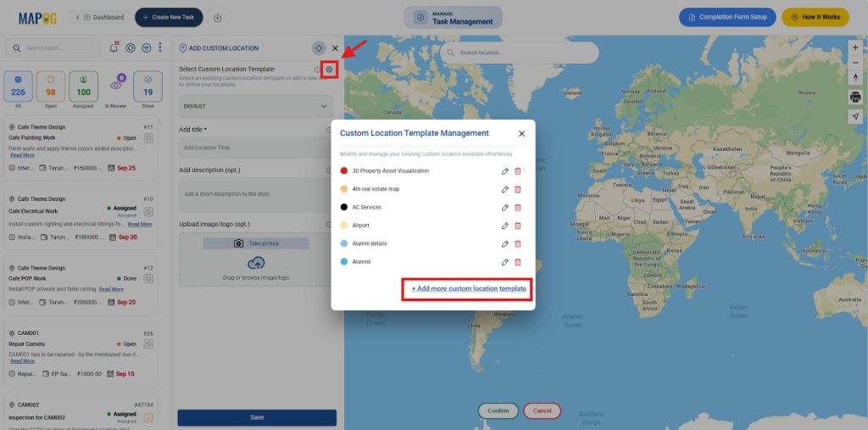868x430 pixels.
Task: Click the status icon on Cafe POP Work card
Action: [x=148, y=279]
